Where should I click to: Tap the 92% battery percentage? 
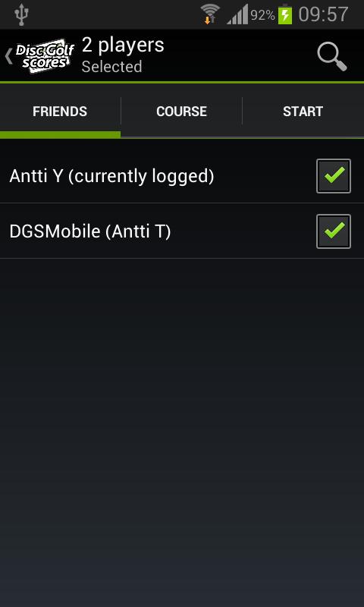[x=262, y=15]
